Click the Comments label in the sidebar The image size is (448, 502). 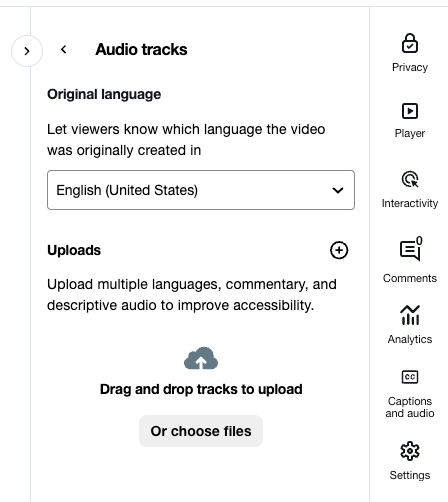410,278
